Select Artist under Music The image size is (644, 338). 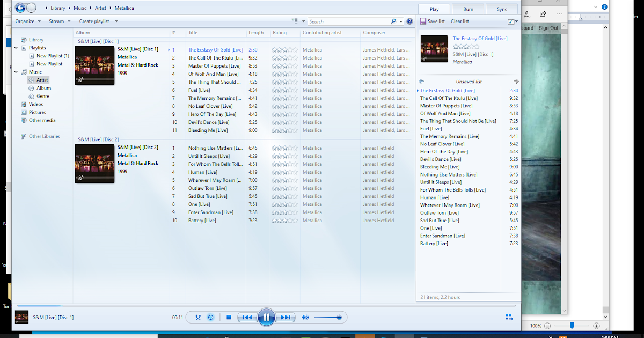tap(38, 80)
